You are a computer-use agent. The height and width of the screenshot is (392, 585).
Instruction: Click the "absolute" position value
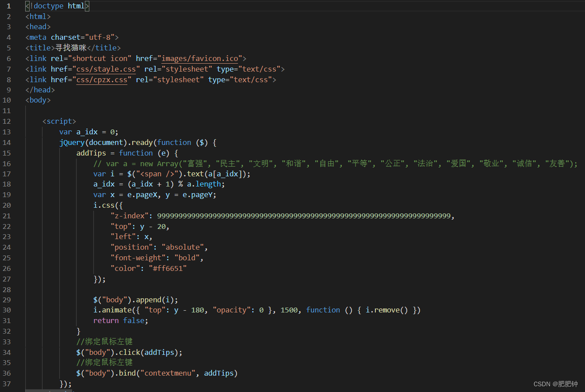pyautogui.click(x=183, y=247)
